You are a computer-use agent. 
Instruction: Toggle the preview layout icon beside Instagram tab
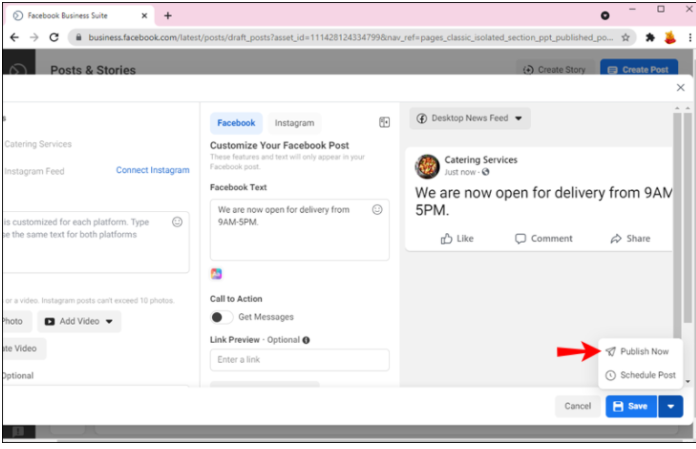(384, 122)
